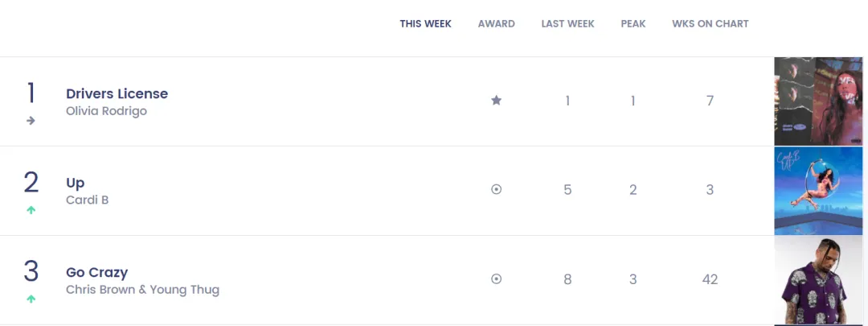Open the Go Crazy song title
This screenshot has width=868, height=326.
[97, 272]
